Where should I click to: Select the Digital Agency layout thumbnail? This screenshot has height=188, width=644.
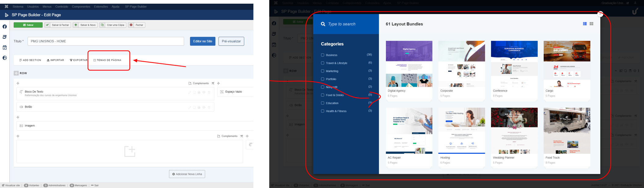[x=409, y=64]
